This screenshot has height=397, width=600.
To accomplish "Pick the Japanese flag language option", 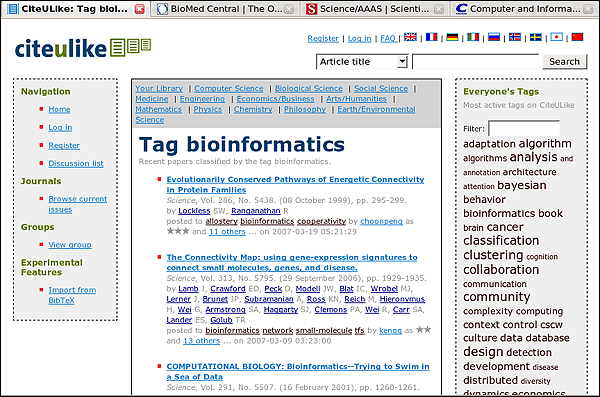I will coord(556,37).
